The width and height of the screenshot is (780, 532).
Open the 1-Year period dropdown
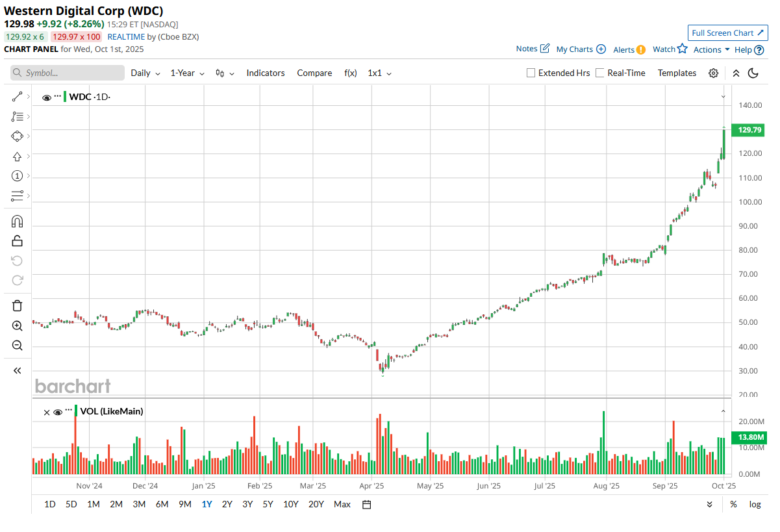click(x=187, y=73)
